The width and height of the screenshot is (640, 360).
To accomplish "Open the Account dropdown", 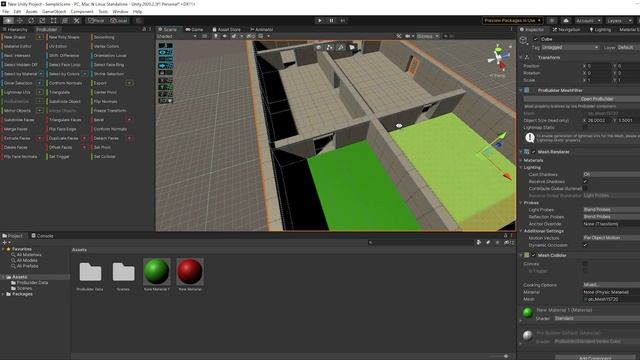I will [588, 20].
